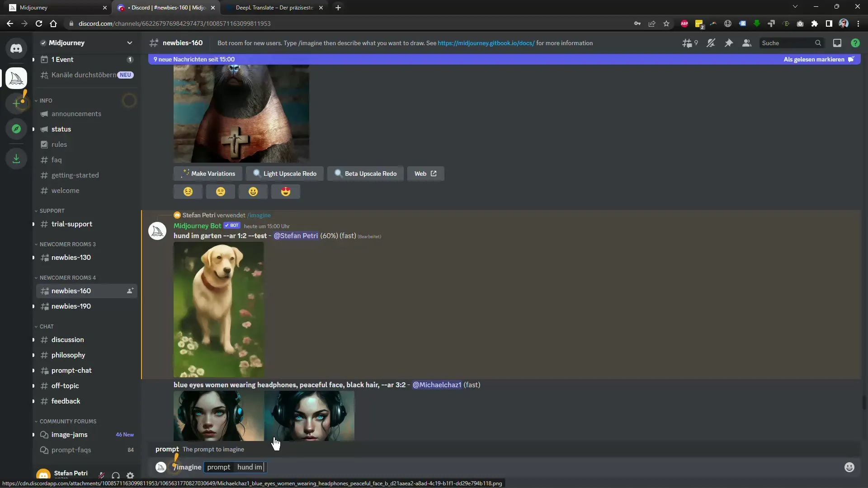The width and height of the screenshot is (868, 488).
Task: Toggle the status channel visibility
Action: coord(61,129)
